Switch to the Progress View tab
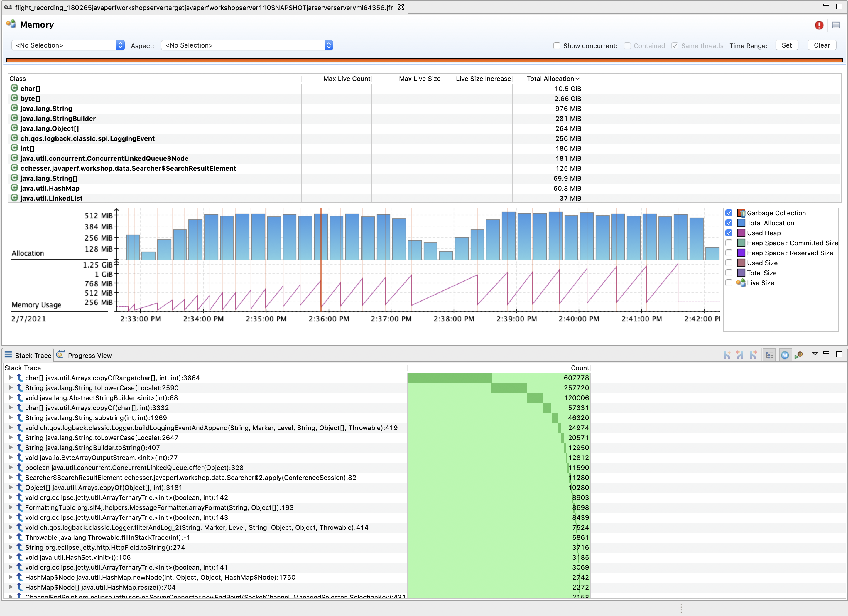Screen dimensions: 848x616 85,355
